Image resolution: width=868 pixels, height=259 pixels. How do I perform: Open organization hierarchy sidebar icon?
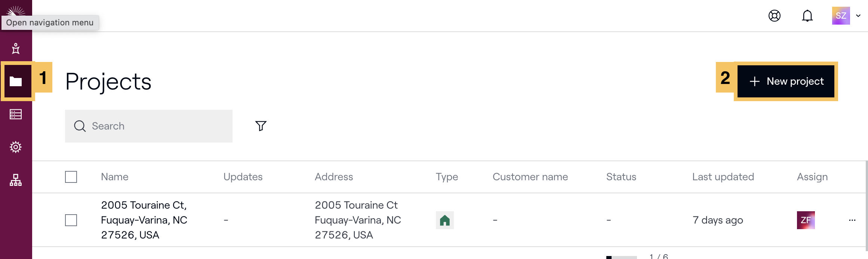point(16,180)
